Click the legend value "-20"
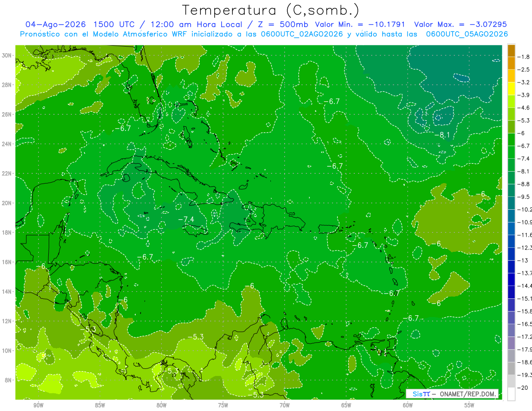This screenshot has width=532, height=411. pyautogui.click(x=524, y=388)
